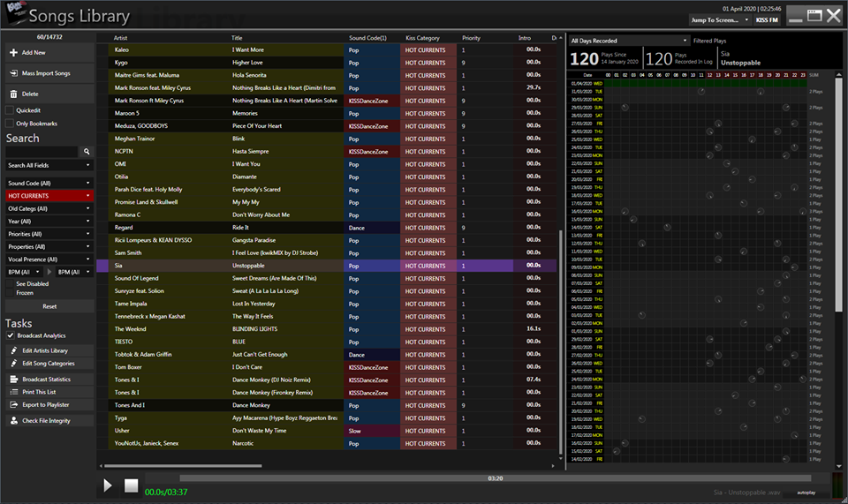Screen dimensions: 848x504
Task: Open the Properties (All) dropdown
Action: pyautogui.click(x=49, y=247)
